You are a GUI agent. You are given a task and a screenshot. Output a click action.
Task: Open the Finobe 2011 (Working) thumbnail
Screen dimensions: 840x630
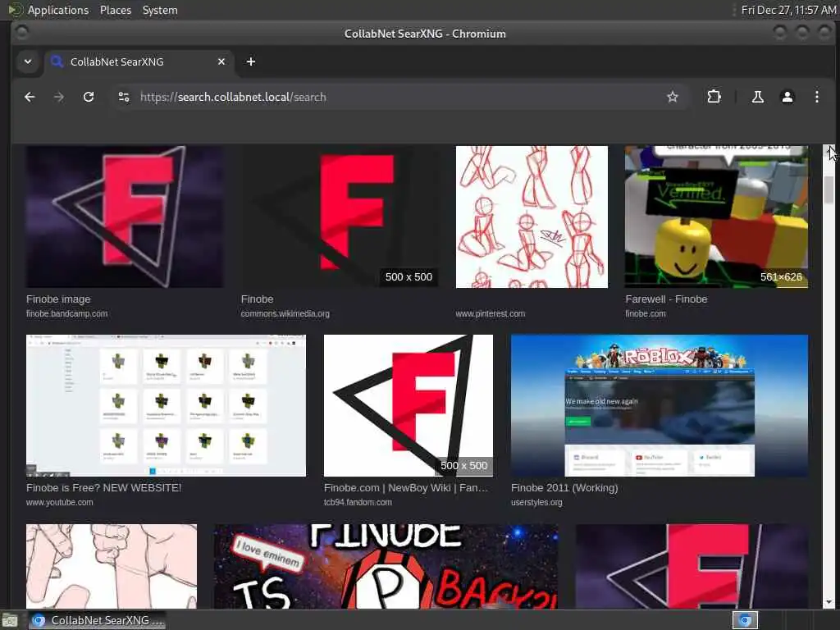pyautogui.click(x=660, y=405)
